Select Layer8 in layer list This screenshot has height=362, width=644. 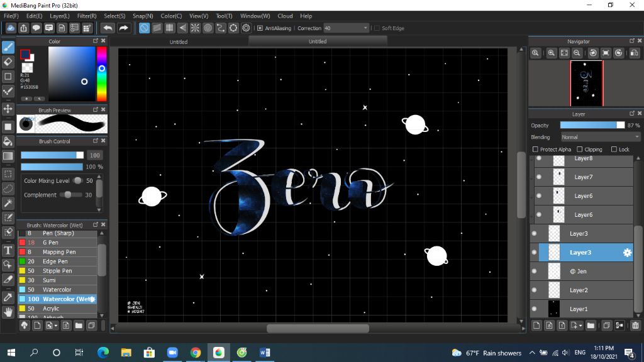583,159
